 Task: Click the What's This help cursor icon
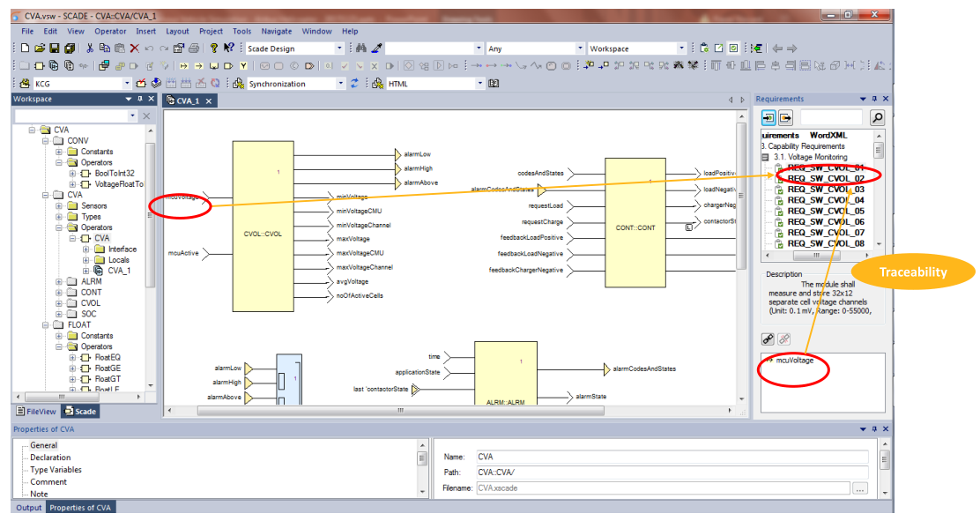point(229,48)
